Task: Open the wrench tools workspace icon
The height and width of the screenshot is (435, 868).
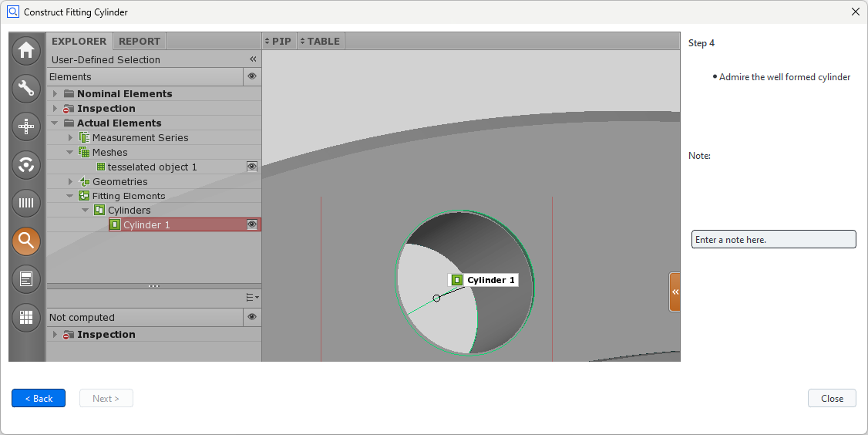Action: click(26, 89)
